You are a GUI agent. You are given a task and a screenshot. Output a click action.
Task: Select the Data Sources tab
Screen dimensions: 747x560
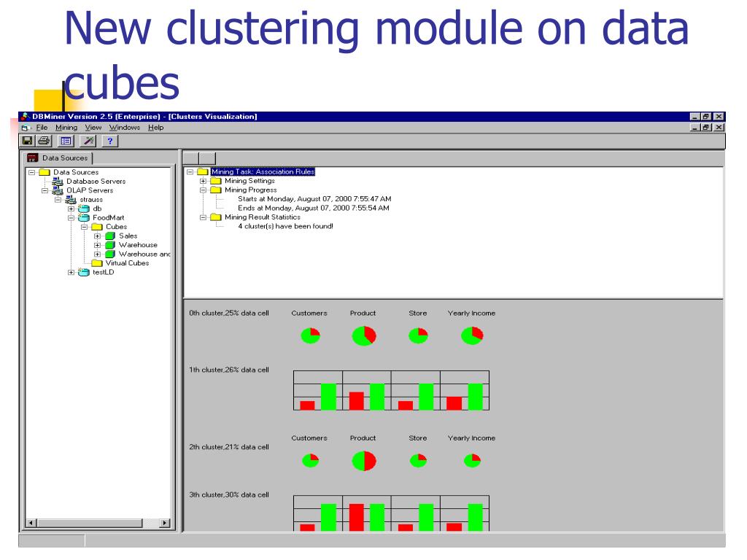tap(58, 158)
